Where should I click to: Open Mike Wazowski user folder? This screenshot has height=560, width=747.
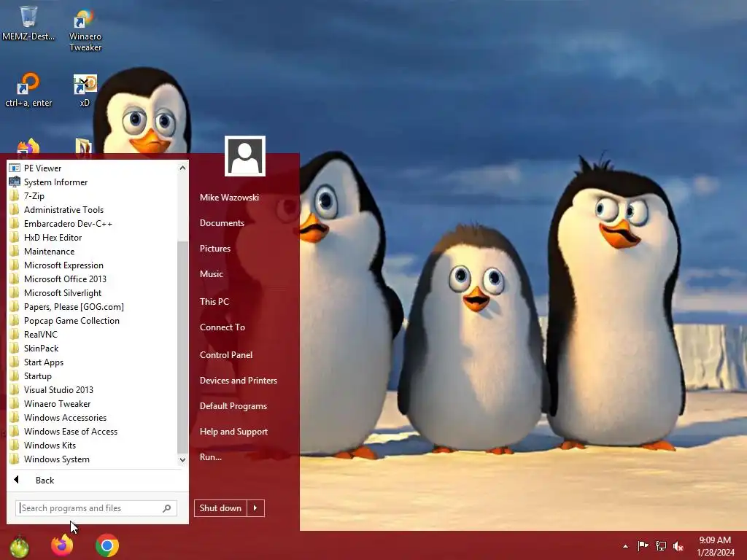click(229, 197)
